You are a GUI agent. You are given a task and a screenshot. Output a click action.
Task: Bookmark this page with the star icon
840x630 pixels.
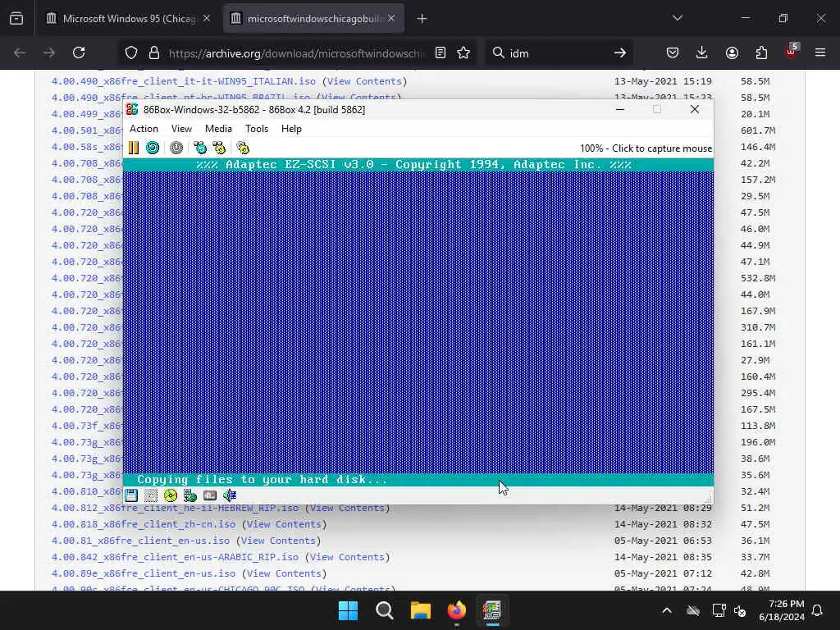(x=463, y=53)
